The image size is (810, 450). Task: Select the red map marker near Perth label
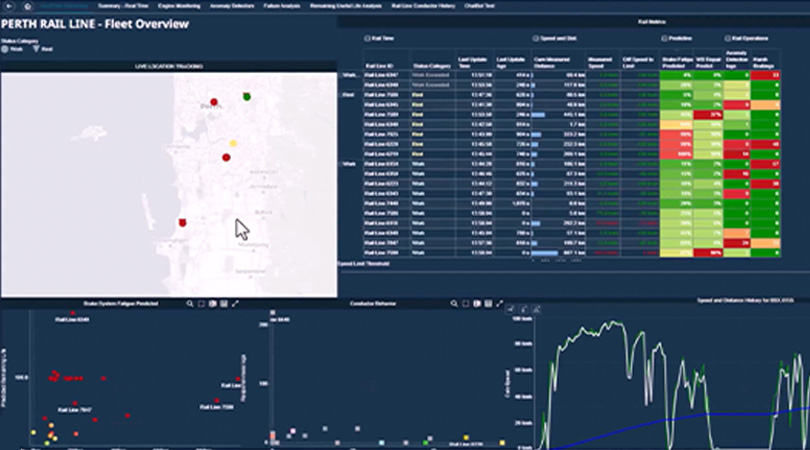coord(214,102)
